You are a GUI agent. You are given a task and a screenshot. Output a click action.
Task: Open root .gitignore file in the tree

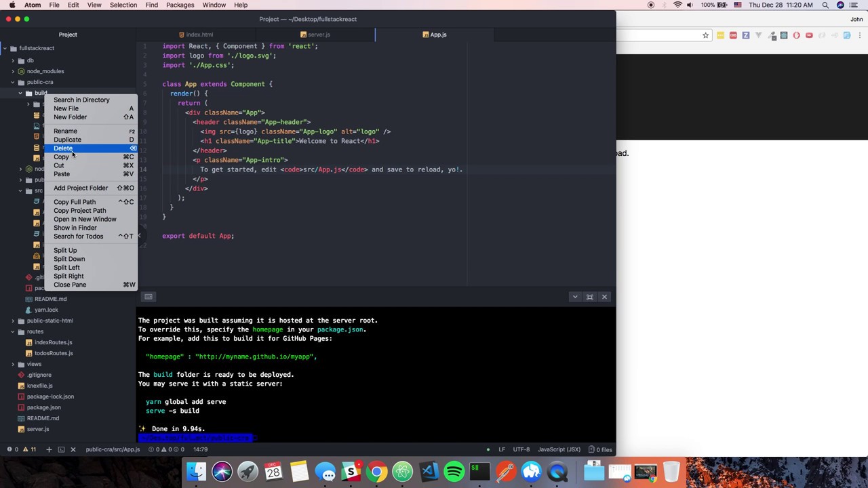click(39, 375)
